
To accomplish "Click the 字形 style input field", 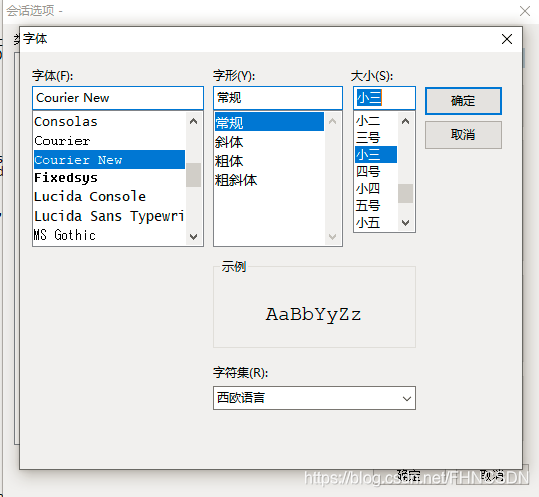I will pyautogui.click(x=278, y=98).
